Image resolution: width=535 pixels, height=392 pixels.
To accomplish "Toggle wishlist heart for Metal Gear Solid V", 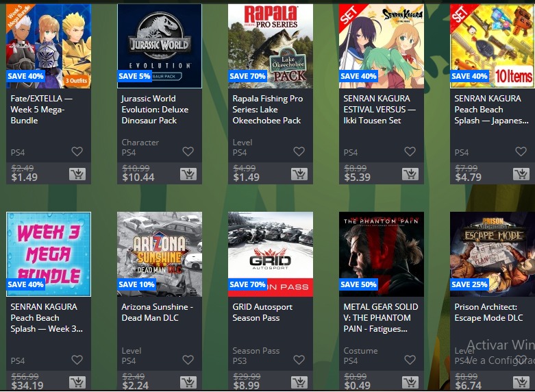I will tap(410, 360).
